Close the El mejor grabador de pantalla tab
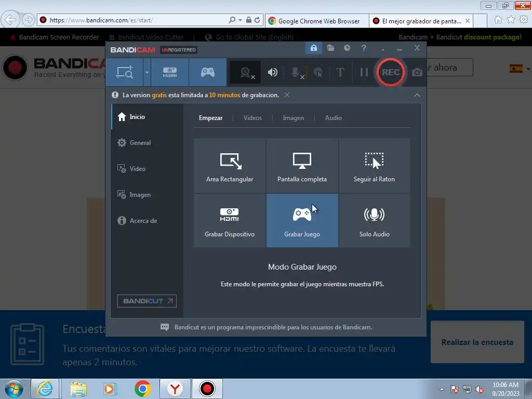The width and height of the screenshot is (532, 399). (x=467, y=21)
